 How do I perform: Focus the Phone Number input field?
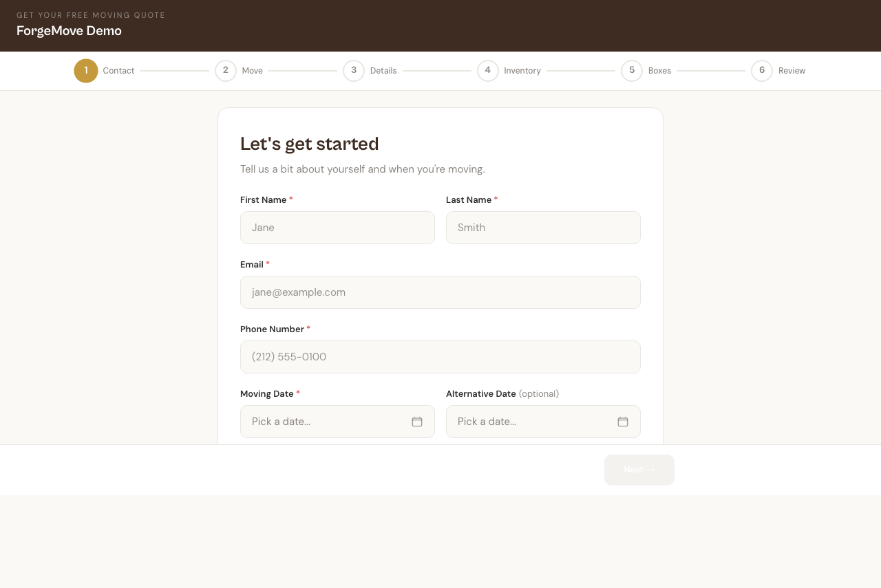coord(440,357)
